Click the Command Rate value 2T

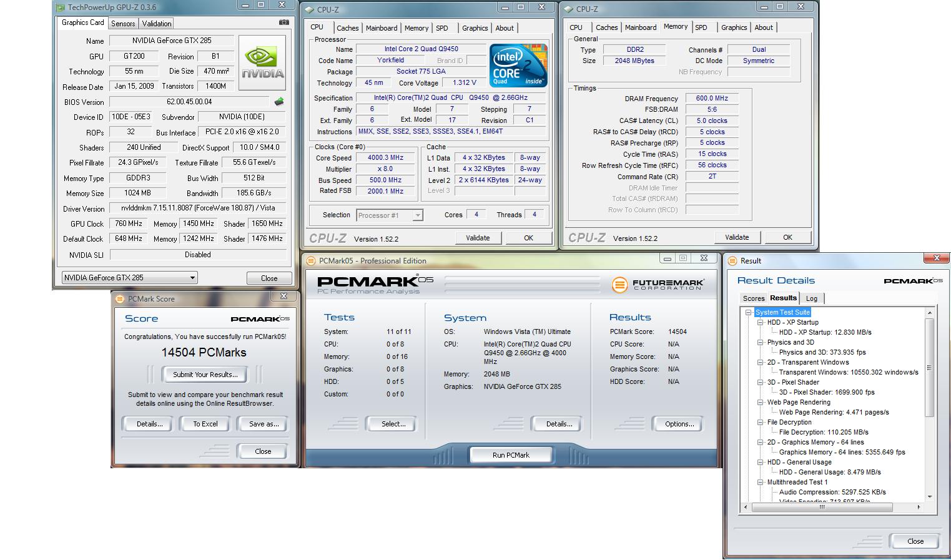click(x=712, y=177)
